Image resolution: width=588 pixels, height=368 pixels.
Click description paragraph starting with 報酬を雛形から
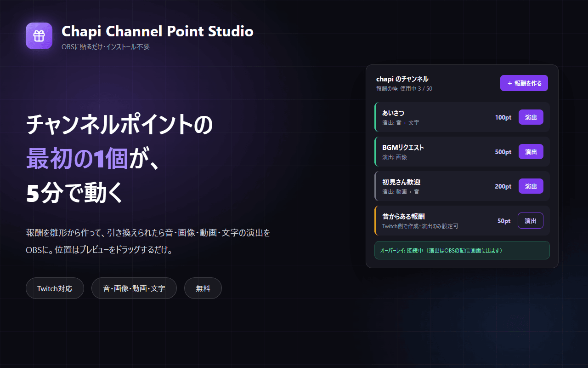tap(148, 242)
